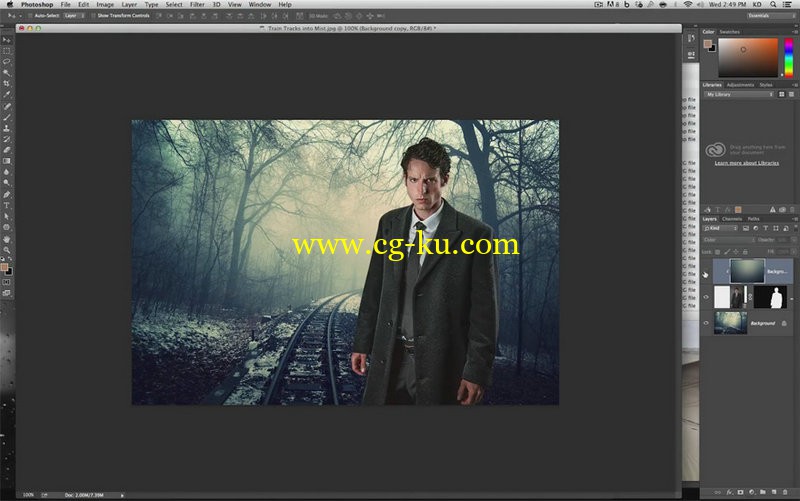Viewport: 800px width, 501px height.
Task: Select the Pen tool
Action: click(7, 194)
